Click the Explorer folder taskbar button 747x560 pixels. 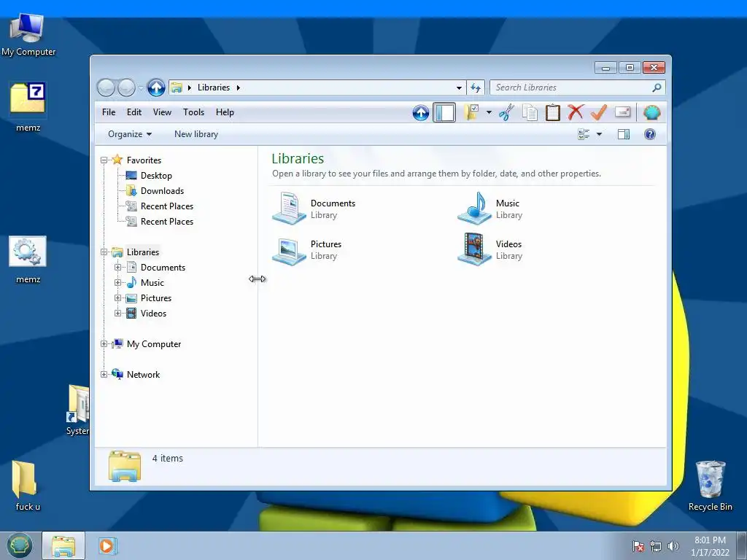click(63, 545)
